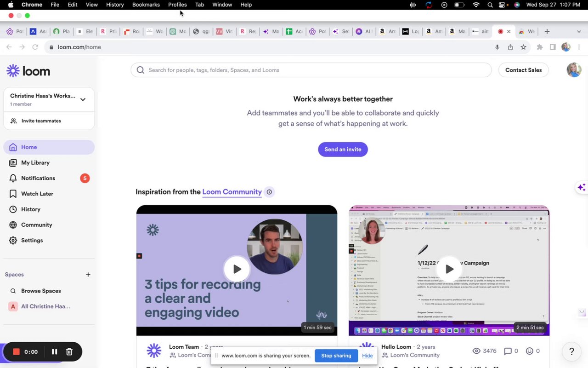
Task: Close the active recording tab
Action: [x=509, y=31]
